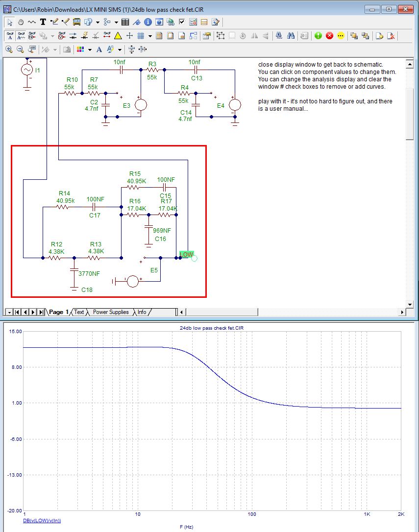The image size is (419, 532).
Task: Click the vertical scrollbar up arrow in schematic
Action: point(410,64)
